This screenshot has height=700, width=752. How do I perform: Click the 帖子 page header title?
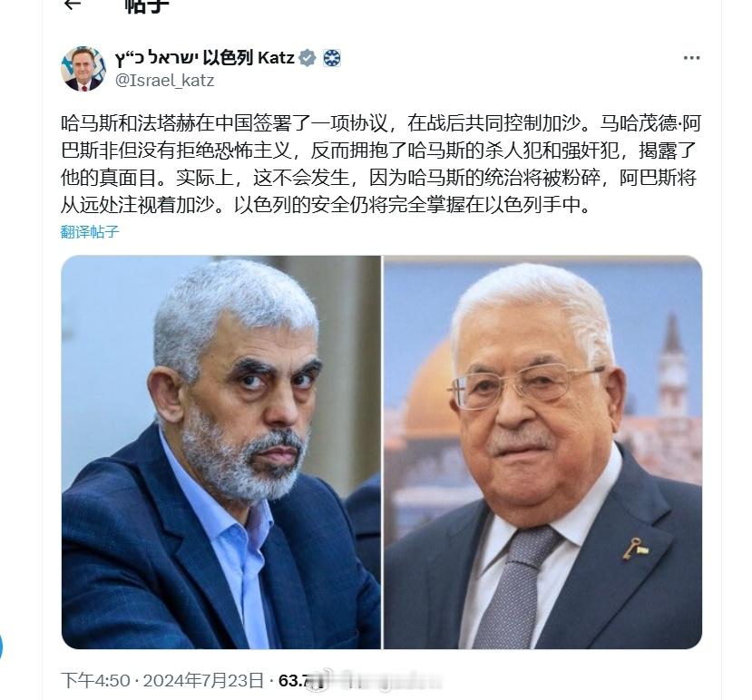point(147,5)
